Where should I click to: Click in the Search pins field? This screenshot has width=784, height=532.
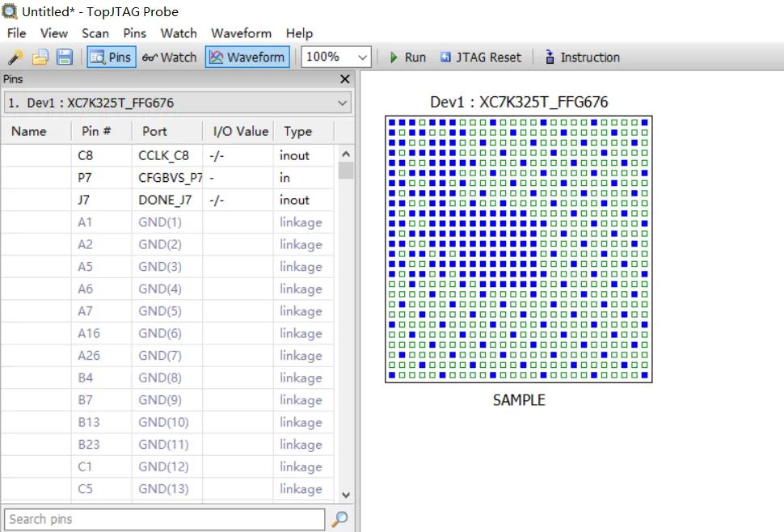pyautogui.click(x=164, y=519)
